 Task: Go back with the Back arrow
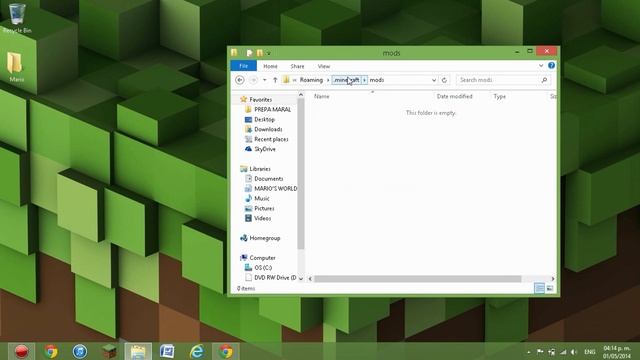click(x=240, y=80)
